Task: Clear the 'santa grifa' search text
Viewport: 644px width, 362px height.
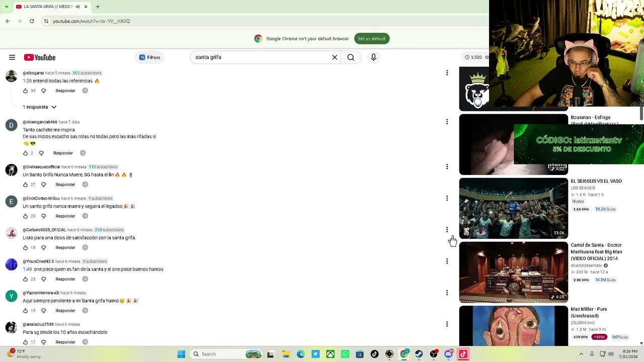Action: click(335, 57)
